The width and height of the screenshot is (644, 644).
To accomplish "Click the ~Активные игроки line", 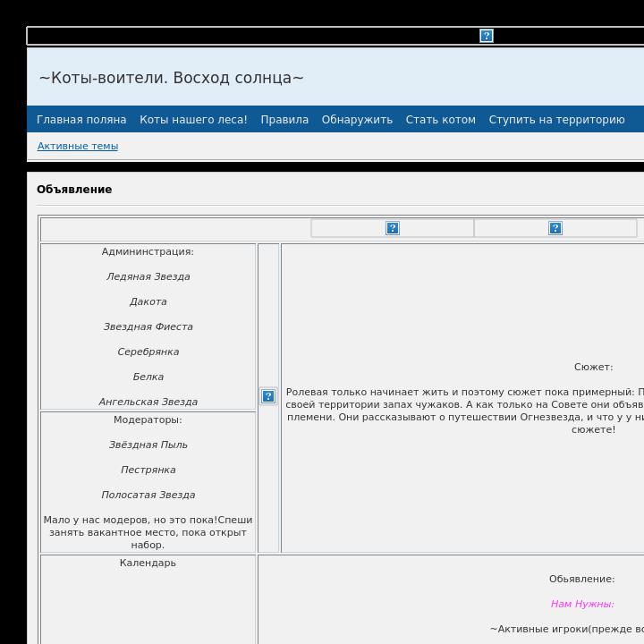I will [x=567, y=629].
